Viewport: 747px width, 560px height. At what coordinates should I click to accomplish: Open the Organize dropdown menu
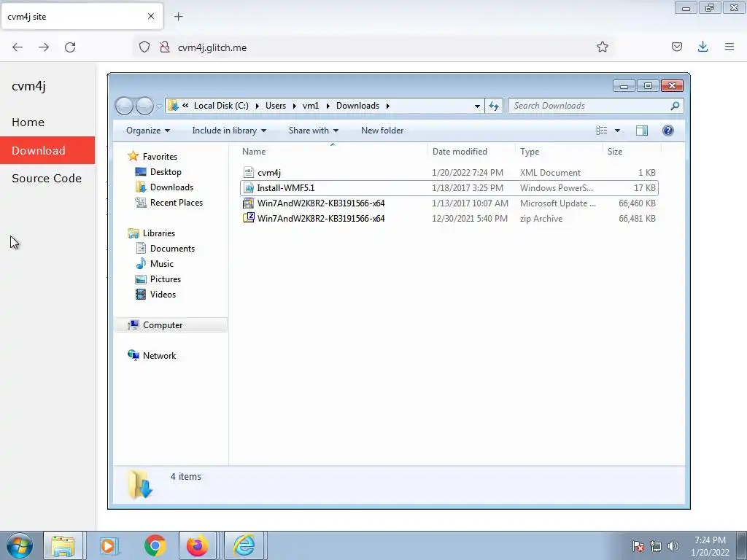147,131
